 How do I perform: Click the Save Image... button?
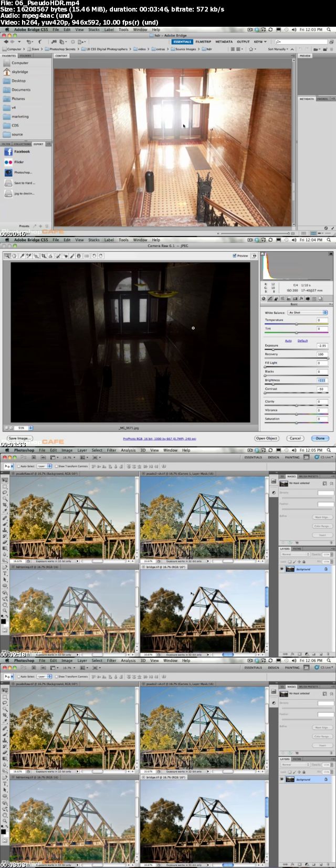click(20, 438)
